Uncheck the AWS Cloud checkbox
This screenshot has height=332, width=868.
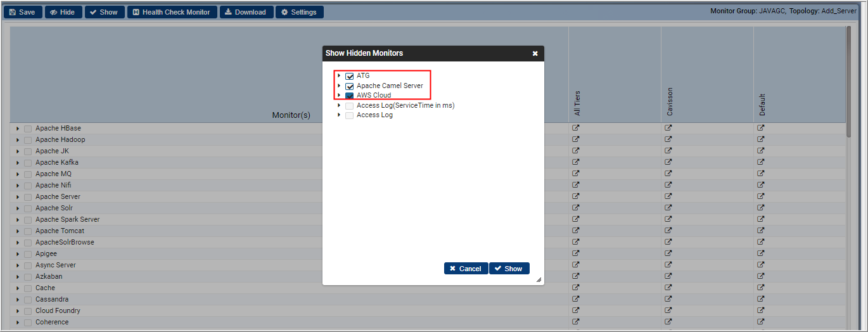point(349,96)
